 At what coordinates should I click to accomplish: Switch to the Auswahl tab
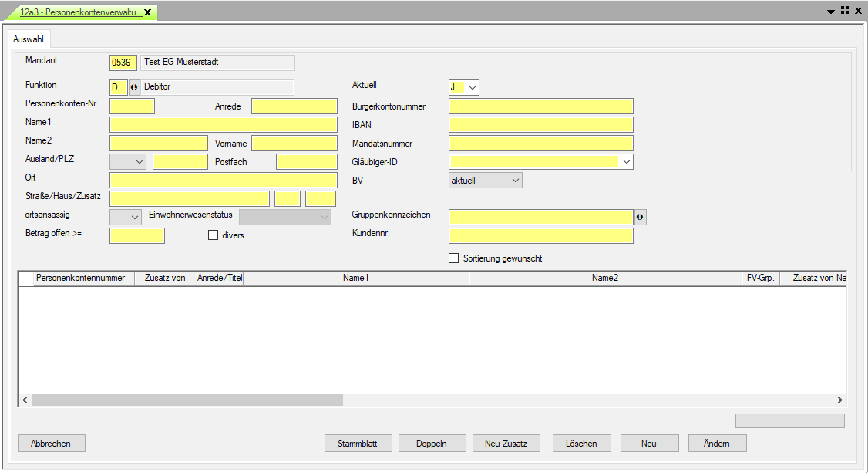coord(29,39)
